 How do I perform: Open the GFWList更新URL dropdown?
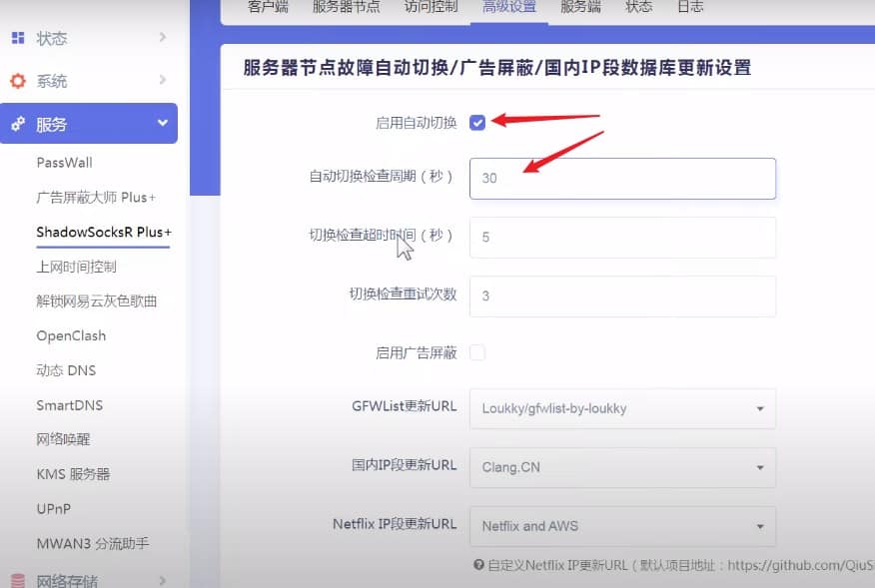[x=622, y=408]
